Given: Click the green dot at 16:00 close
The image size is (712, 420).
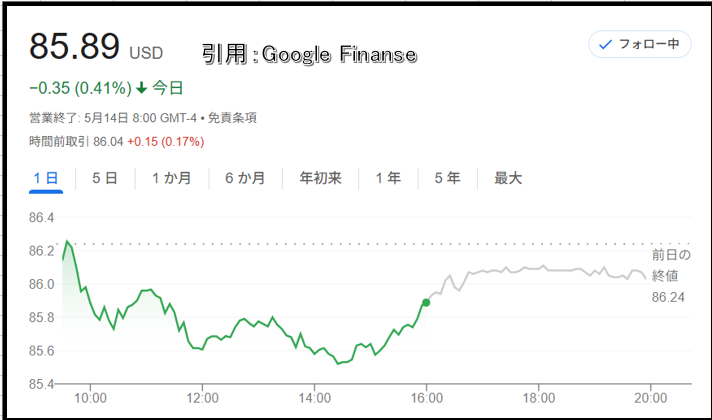Looking at the screenshot, I should (426, 302).
